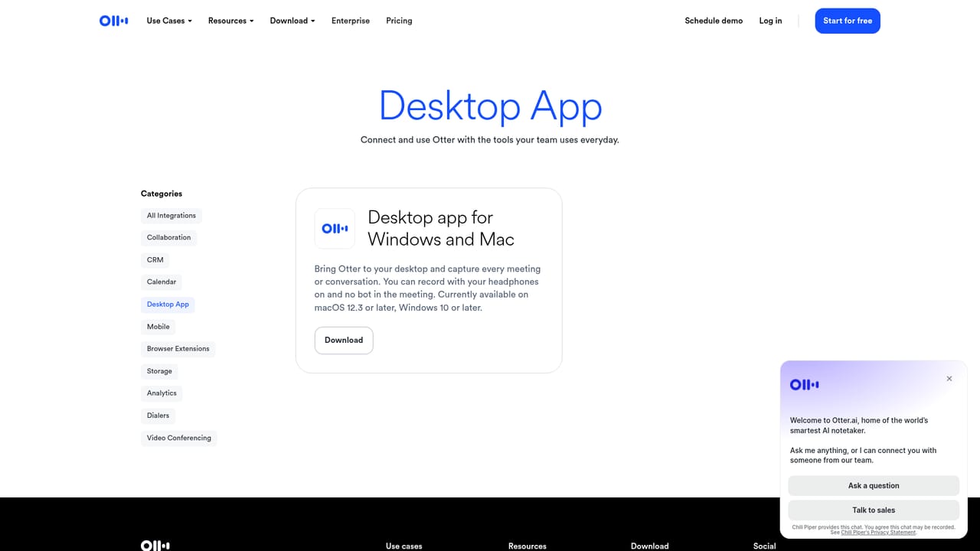Image resolution: width=980 pixels, height=551 pixels.
Task: Select Browser Extensions category filter
Action: click(x=178, y=349)
